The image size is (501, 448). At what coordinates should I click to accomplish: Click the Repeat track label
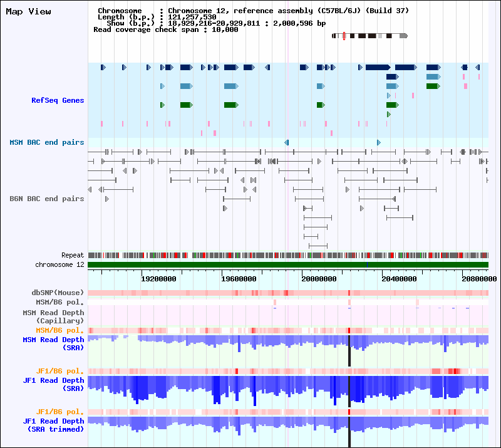tap(73, 255)
